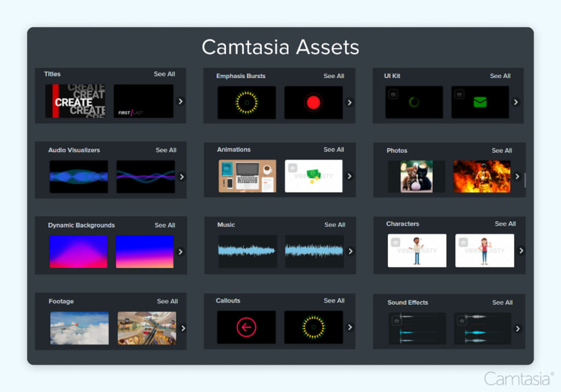The width and height of the screenshot is (561, 392).
Task: Open See All for Footage
Action: point(168,302)
